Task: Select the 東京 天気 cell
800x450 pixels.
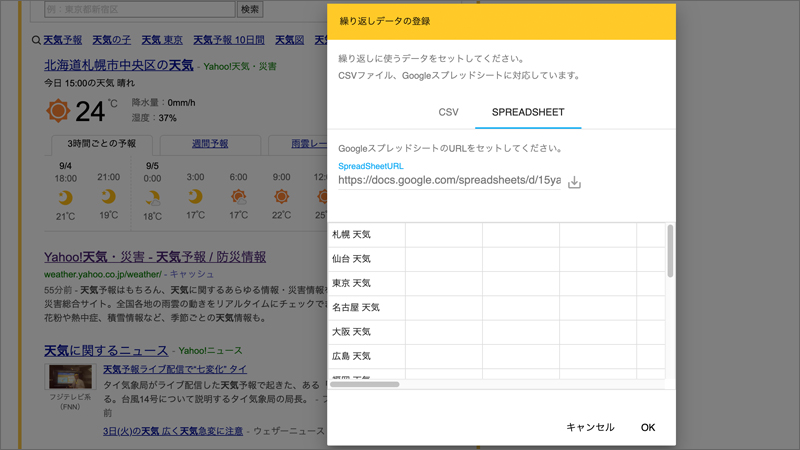Action: (366, 283)
